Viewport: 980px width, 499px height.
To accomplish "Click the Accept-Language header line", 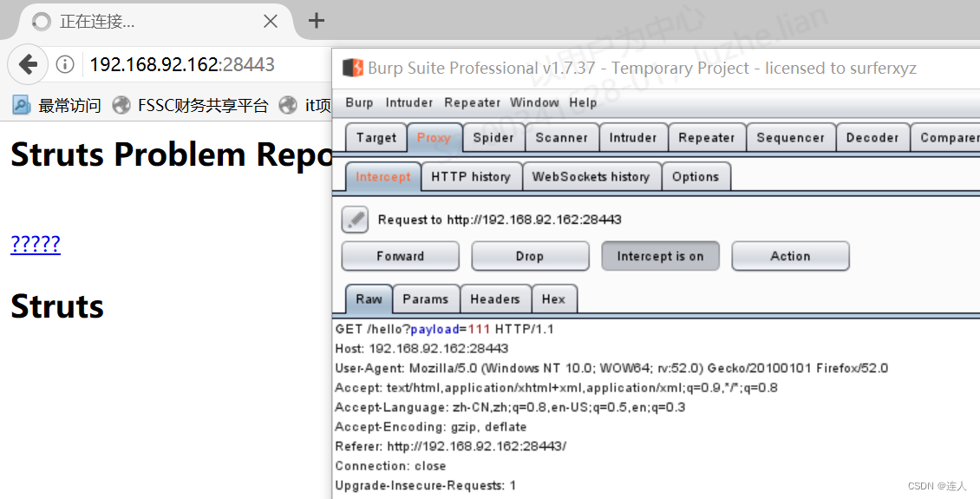I will tap(510, 407).
